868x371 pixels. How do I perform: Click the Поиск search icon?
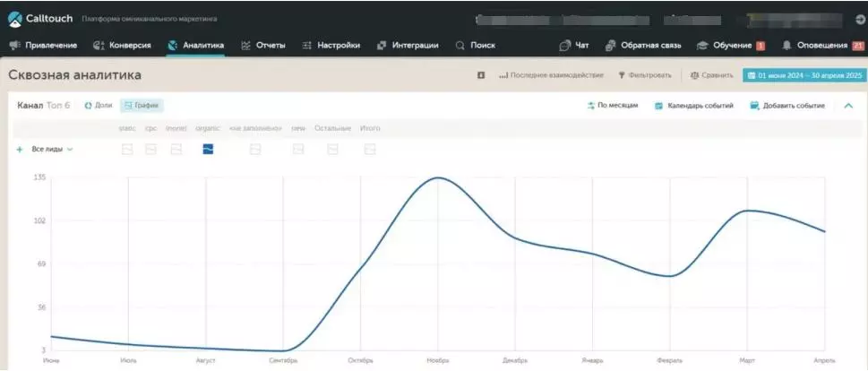coord(460,46)
